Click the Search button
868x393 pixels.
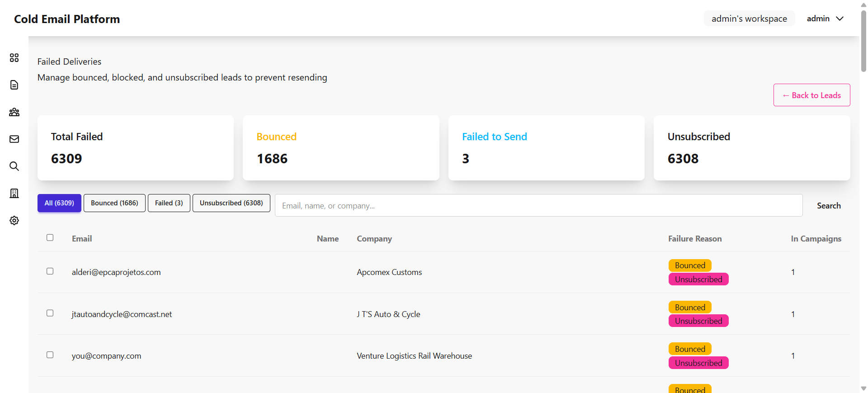click(829, 206)
